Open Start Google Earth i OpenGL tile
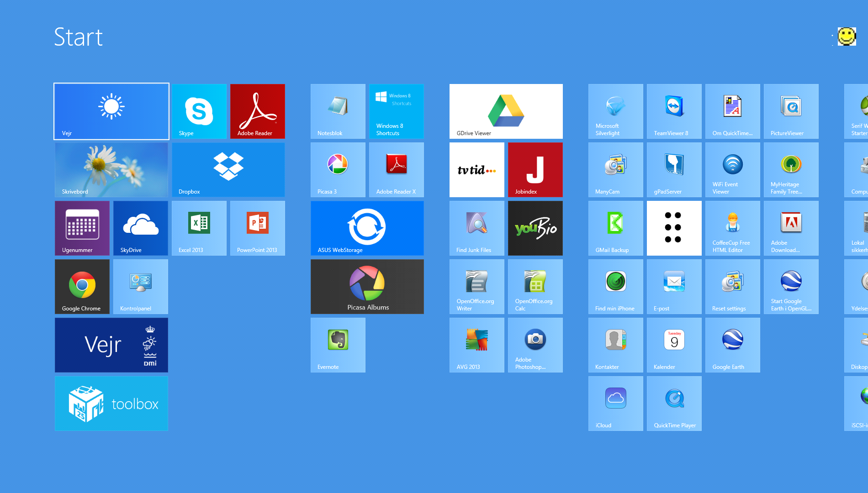This screenshot has height=493, width=868. 791,287
